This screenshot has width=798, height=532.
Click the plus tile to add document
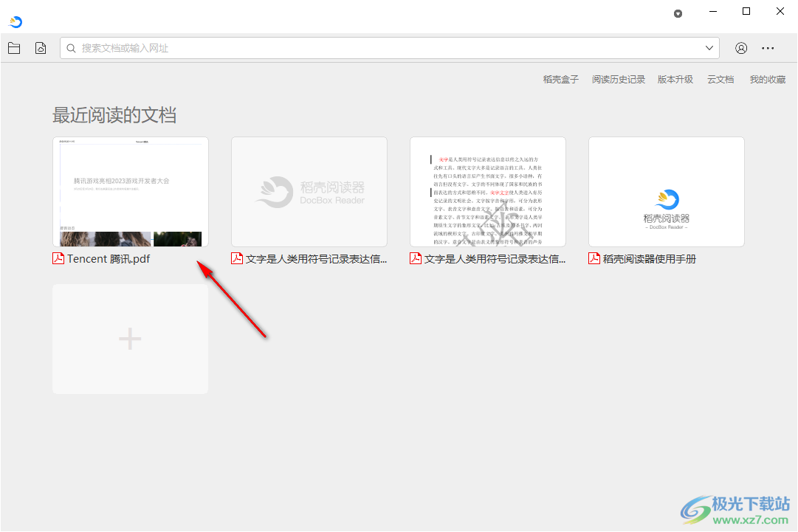click(x=130, y=339)
